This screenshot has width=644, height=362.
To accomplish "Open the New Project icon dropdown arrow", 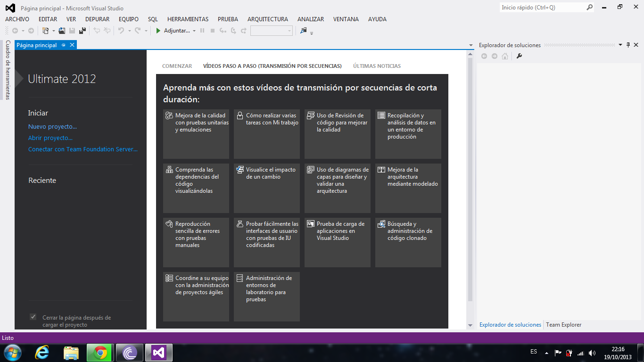I will pos(53,31).
